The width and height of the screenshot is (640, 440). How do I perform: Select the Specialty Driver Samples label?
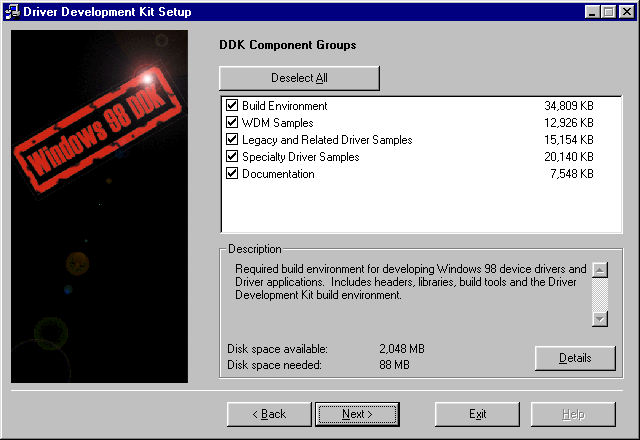click(300, 157)
